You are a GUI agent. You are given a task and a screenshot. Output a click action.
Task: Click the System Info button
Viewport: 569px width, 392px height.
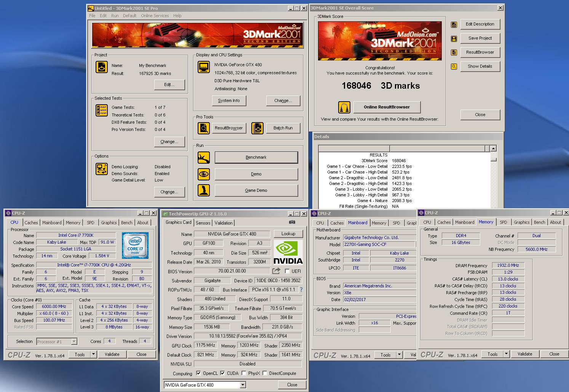pyautogui.click(x=229, y=100)
